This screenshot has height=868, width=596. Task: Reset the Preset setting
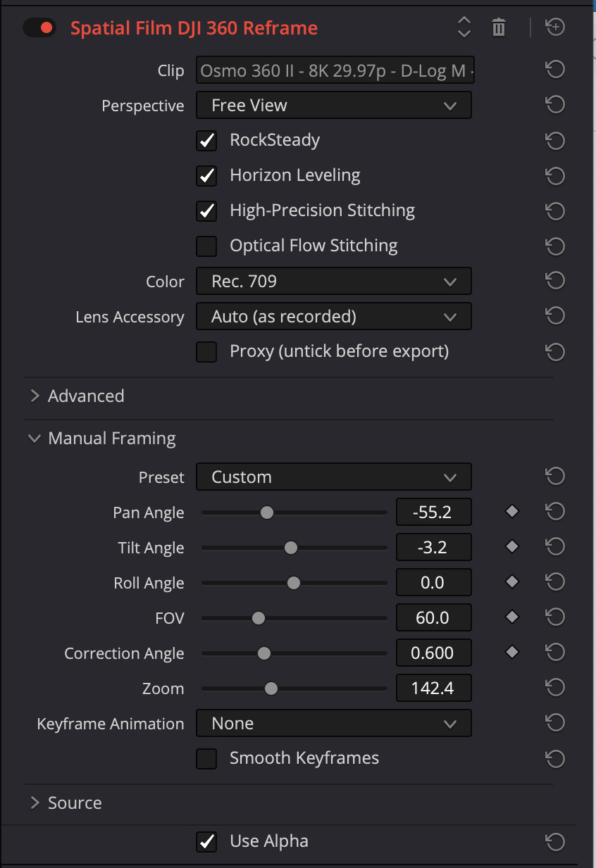pos(555,477)
